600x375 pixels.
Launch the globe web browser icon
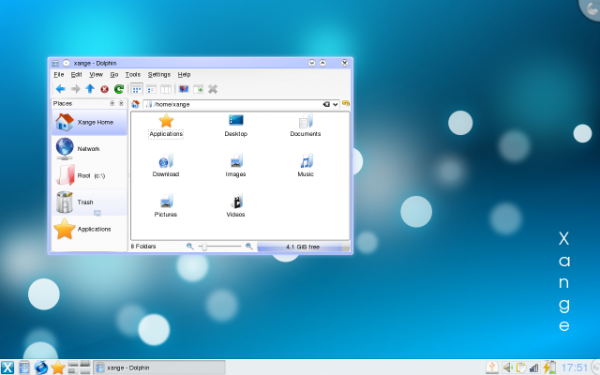point(41,368)
